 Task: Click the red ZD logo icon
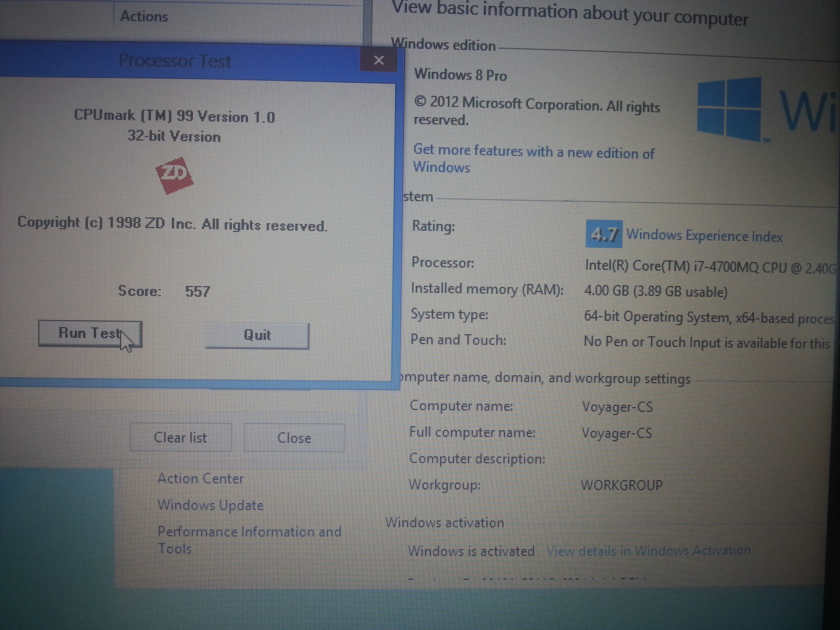click(x=175, y=176)
